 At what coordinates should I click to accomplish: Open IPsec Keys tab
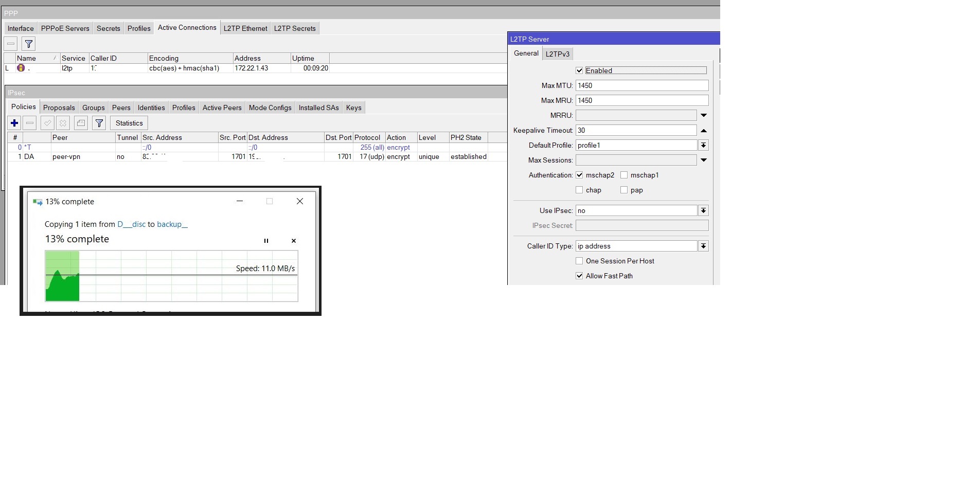pos(354,108)
